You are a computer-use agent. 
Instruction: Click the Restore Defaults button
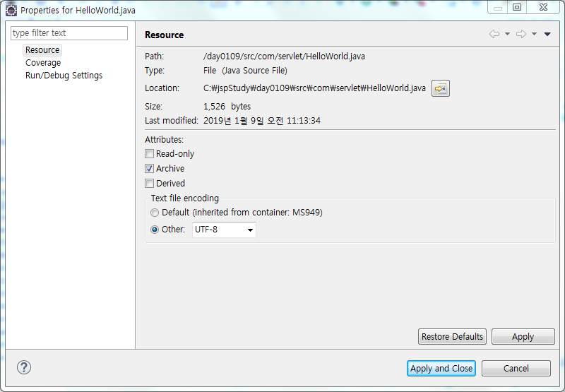click(452, 336)
